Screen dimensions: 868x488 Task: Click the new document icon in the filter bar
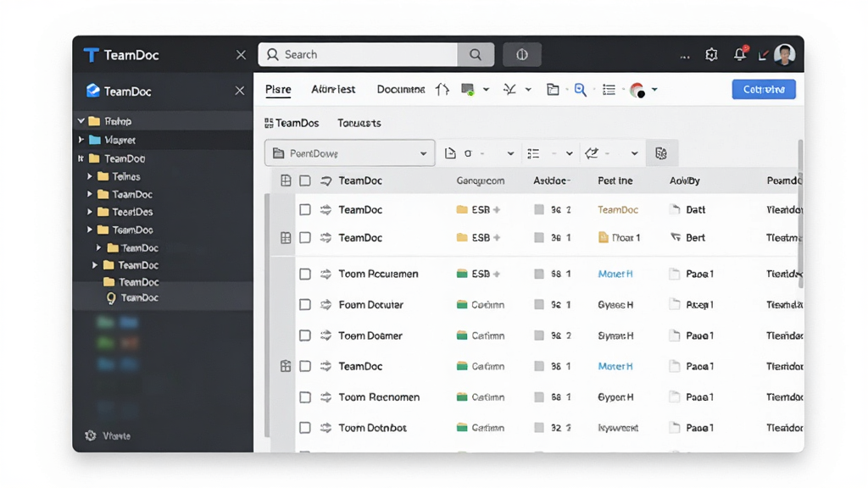point(450,153)
